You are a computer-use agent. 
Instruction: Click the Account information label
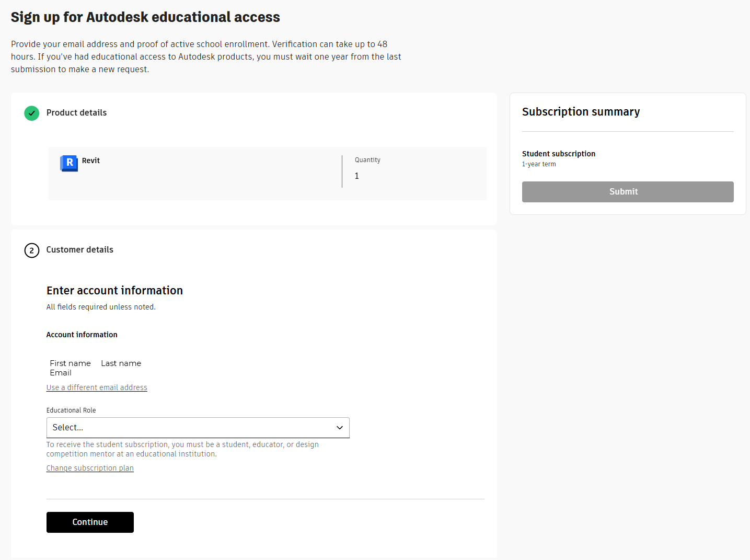tap(82, 335)
